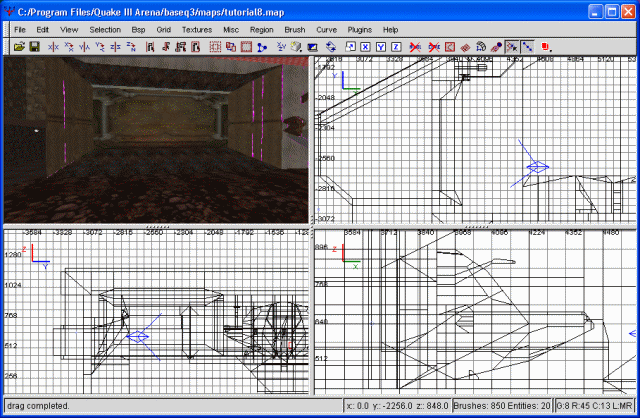Click the overlapping red squares CSG icon
640x418 pixels.
[x=231, y=47]
